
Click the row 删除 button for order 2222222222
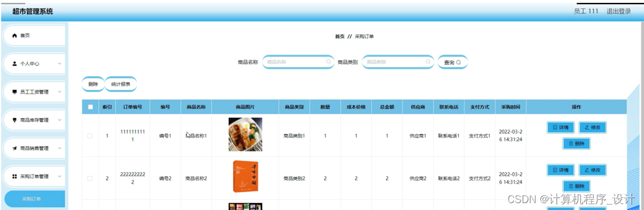click(x=576, y=186)
